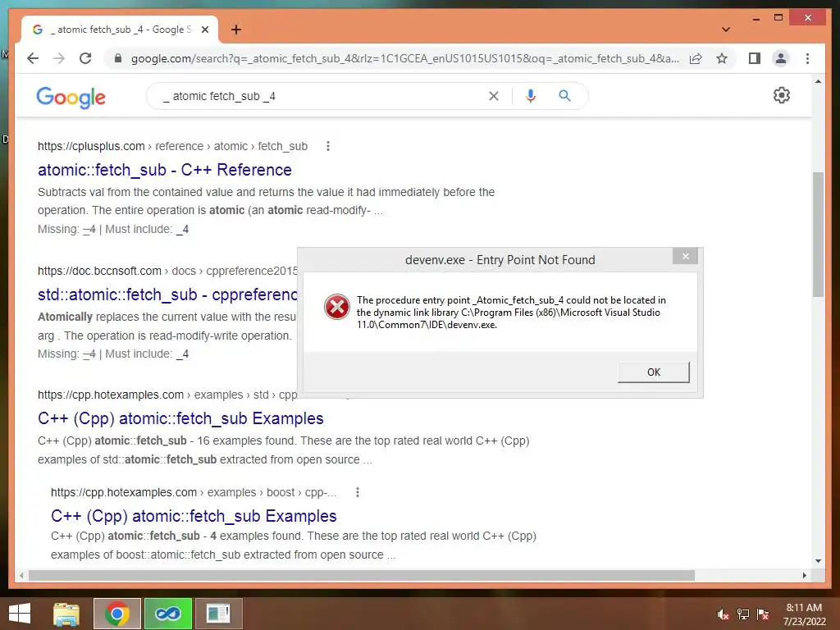The image size is (840, 630).
Task: Open std::atomic::fetch_sub cppreference link
Action: pos(167,294)
